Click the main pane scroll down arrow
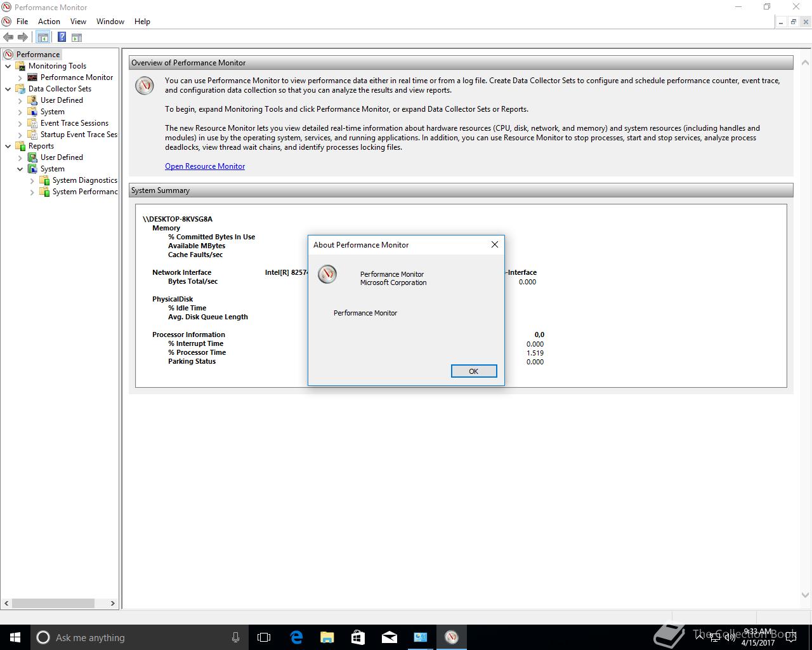Image resolution: width=812 pixels, height=650 pixels. (x=805, y=595)
